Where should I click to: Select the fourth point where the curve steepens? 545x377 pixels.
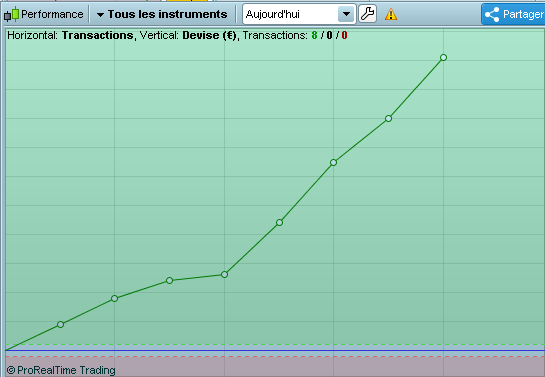pos(225,274)
